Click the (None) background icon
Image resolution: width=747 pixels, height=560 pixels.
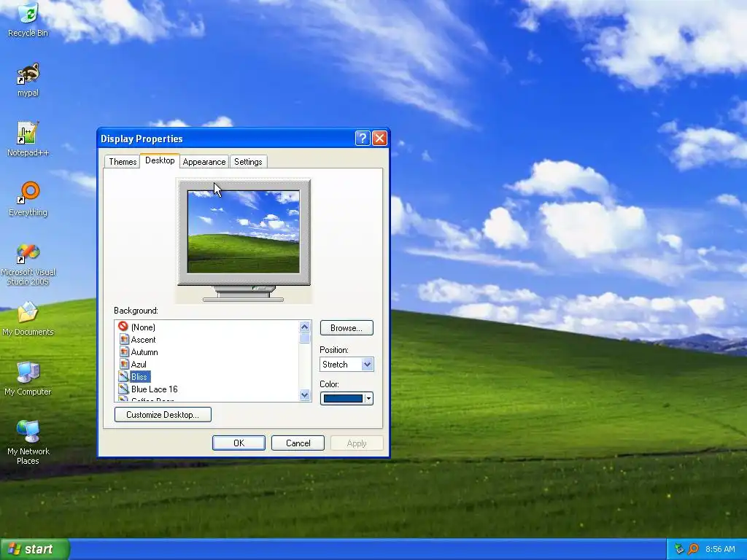tap(123, 327)
